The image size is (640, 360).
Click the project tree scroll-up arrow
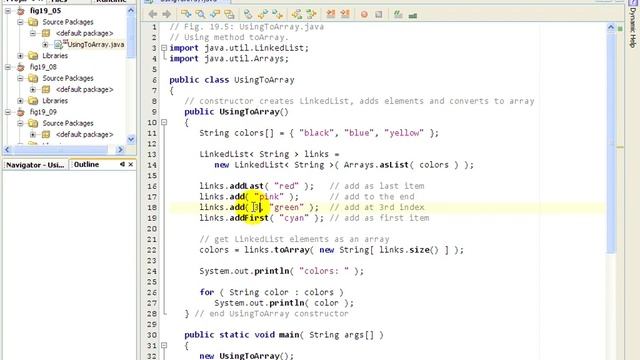click(x=131, y=10)
